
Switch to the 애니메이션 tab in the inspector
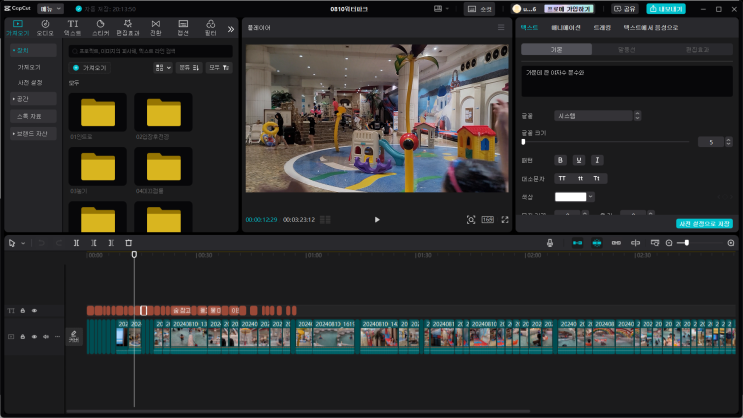point(566,28)
